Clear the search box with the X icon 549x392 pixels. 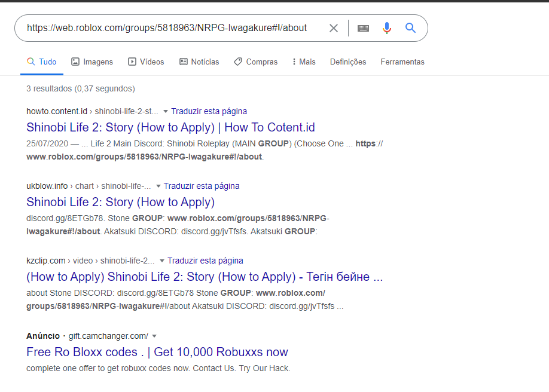pyautogui.click(x=334, y=28)
